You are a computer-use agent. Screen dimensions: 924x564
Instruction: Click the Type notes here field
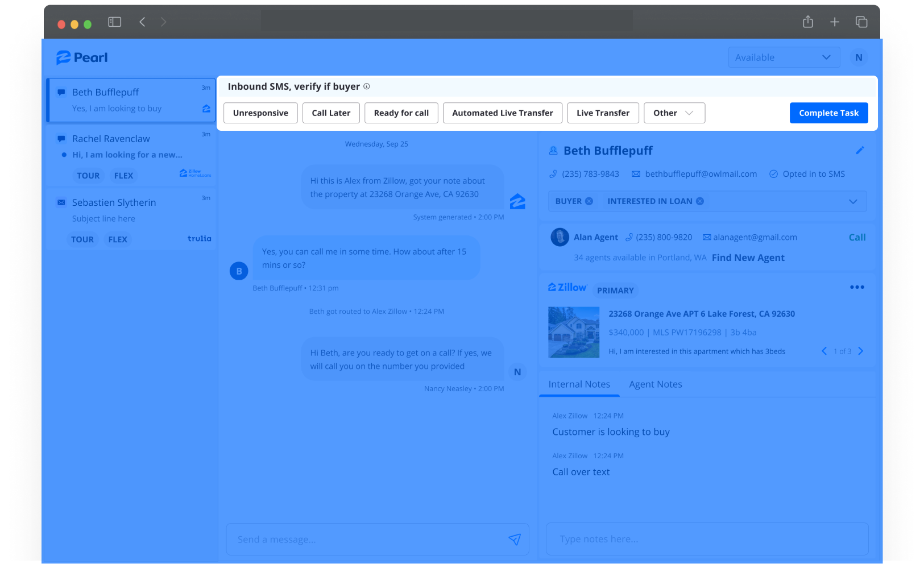pyautogui.click(x=707, y=539)
